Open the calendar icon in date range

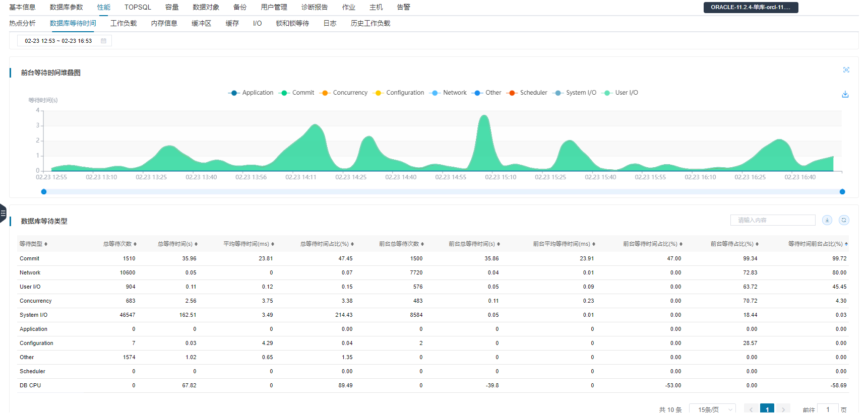pos(103,41)
